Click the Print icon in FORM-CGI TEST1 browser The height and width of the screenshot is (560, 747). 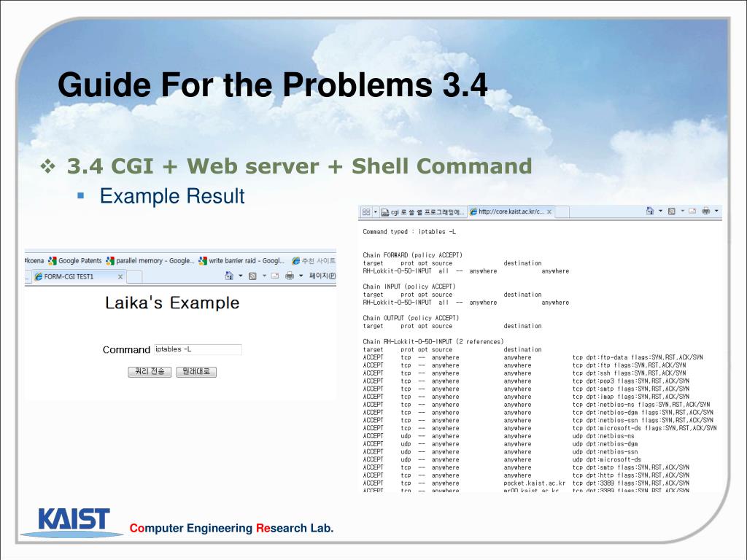(x=289, y=276)
